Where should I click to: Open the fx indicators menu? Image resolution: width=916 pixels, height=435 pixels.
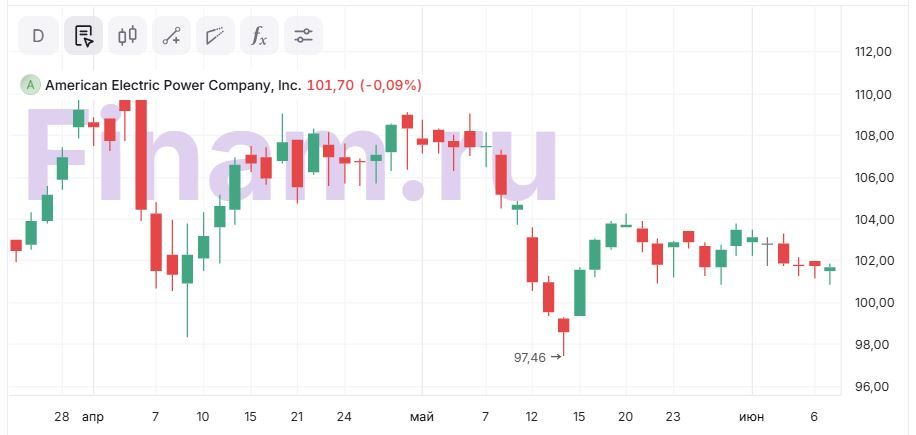(x=259, y=36)
